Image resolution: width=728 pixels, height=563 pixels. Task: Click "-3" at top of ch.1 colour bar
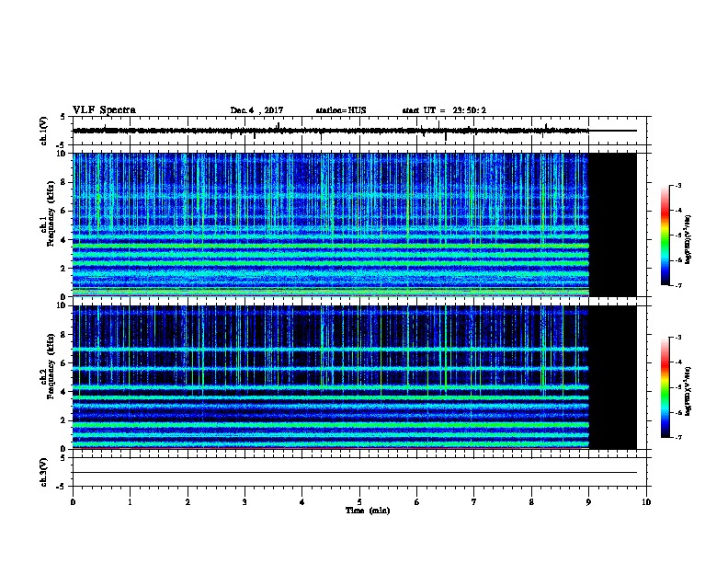tap(678, 185)
